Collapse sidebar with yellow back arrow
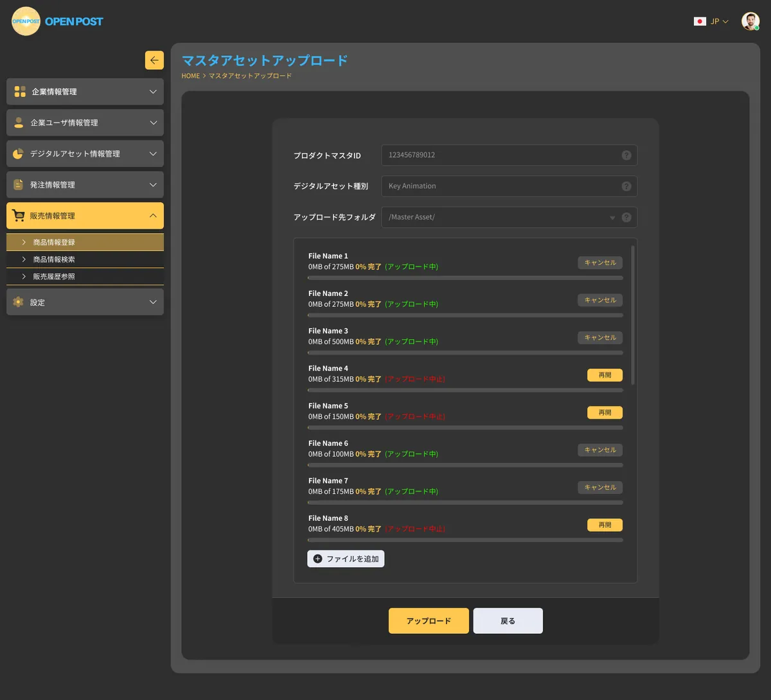The width and height of the screenshot is (771, 700). [x=154, y=60]
